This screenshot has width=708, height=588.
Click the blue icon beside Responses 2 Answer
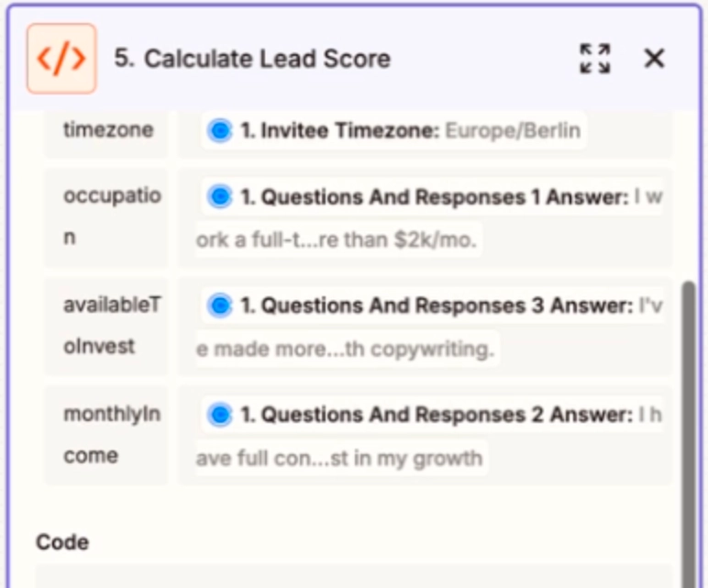[219, 415]
